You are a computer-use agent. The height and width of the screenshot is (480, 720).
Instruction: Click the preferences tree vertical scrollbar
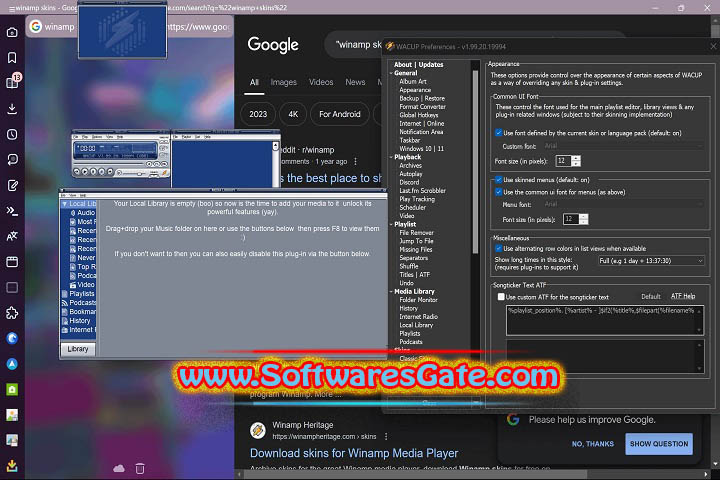[x=475, y=161]
